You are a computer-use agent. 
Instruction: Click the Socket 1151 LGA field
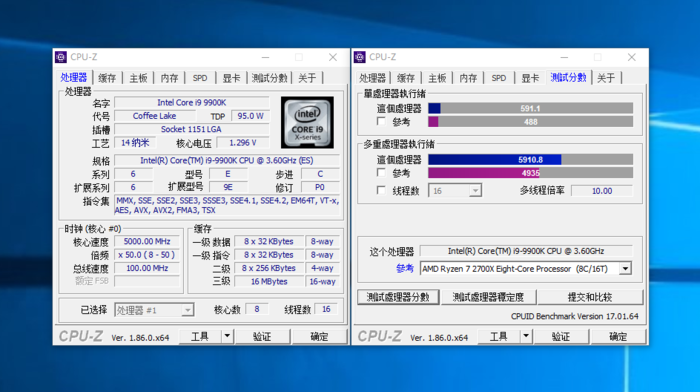(x=192, y=129)
